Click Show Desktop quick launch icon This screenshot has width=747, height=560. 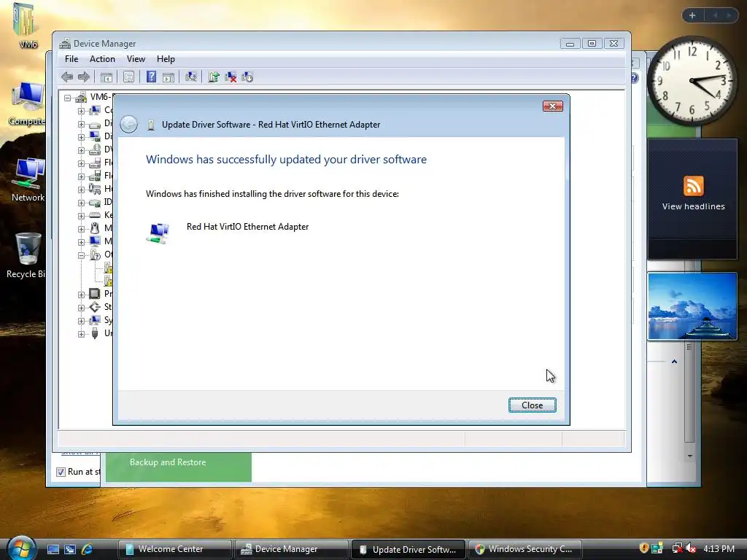coord(53,549)
